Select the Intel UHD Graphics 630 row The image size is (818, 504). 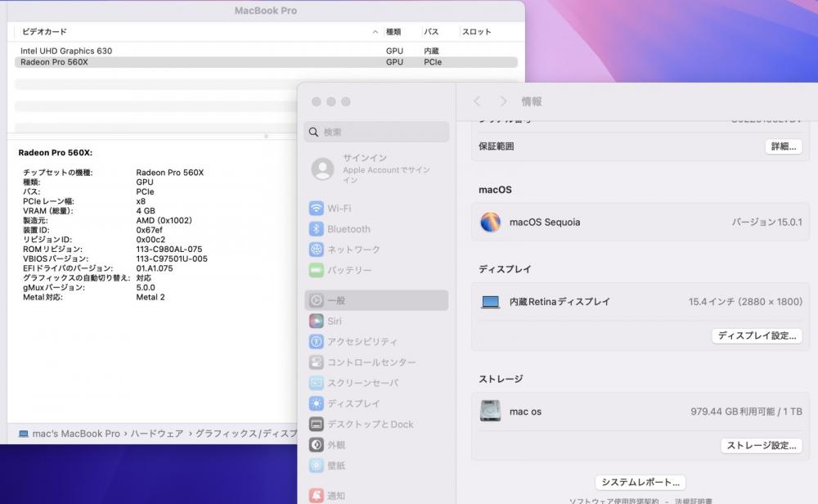click(x=65, y=51)
